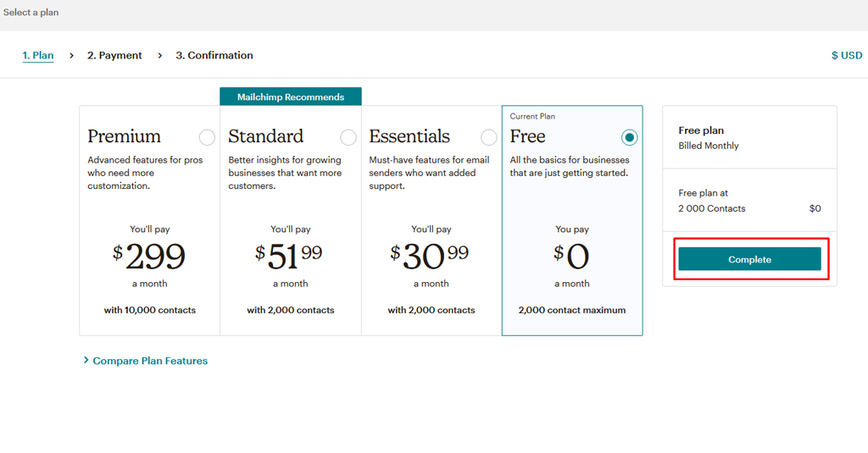Click the Complete button

coord(749,259)
